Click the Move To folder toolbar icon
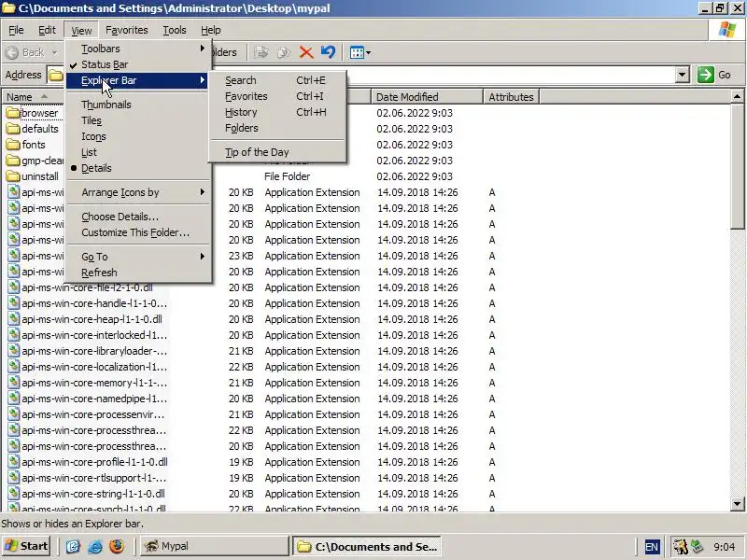This screenshot has width=747, height=560. click(x=261, y=52)
